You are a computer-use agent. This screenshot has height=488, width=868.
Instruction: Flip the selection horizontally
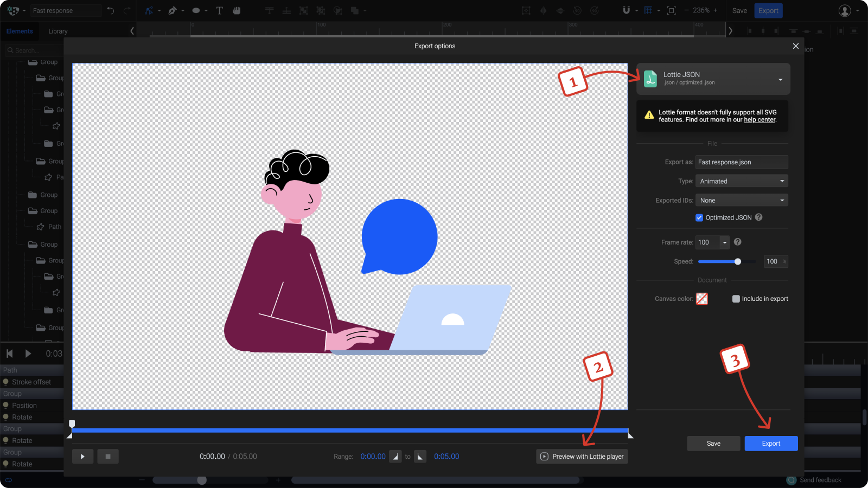point(543,10)
